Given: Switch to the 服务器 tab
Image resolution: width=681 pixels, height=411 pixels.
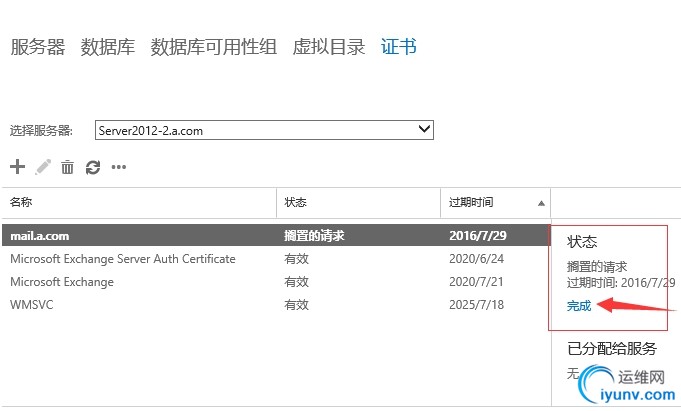Looking at the screenshot, I should [x=37, y=46].
